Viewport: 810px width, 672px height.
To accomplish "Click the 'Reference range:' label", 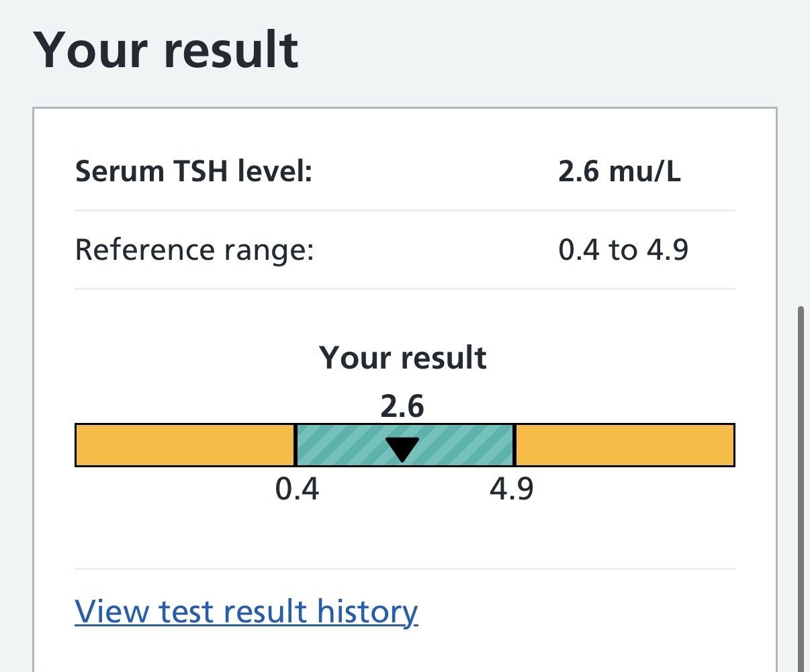I will 194,250.
